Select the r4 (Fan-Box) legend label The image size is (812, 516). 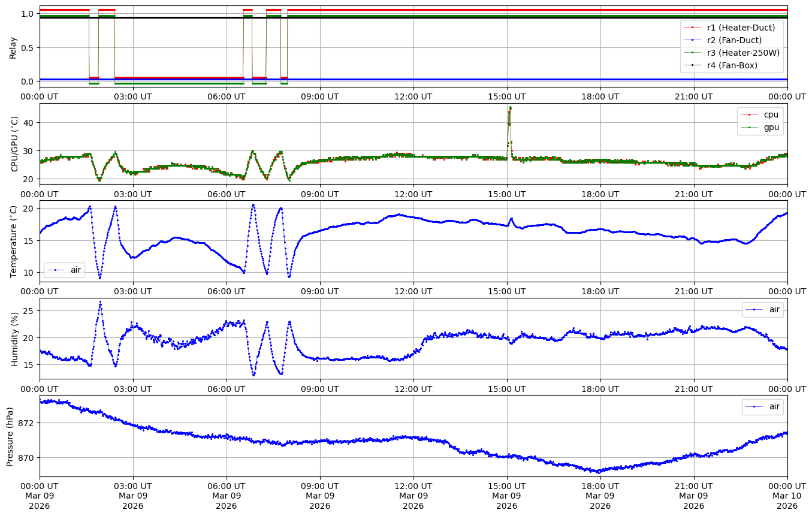[x=732, y=65]
